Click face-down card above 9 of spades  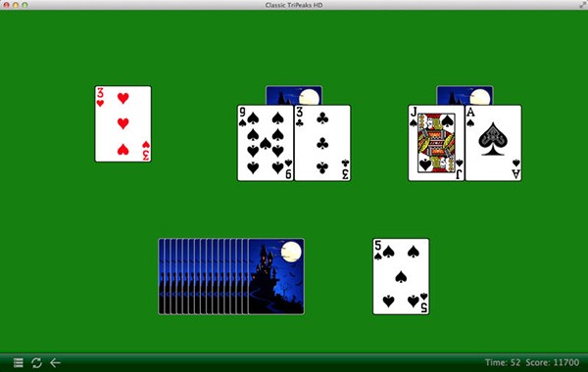(294, 95)
